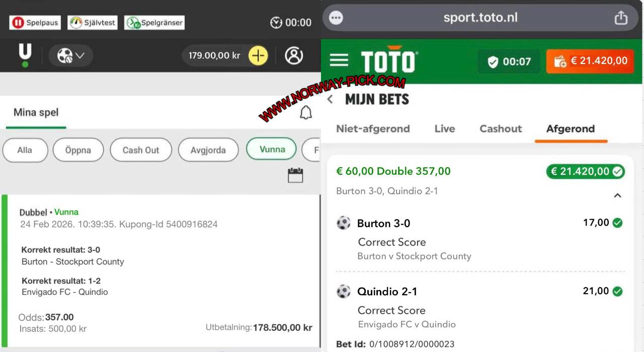Screen dimensions: 644x352
Task: Switch to the Cashout tab
Action: (x=501, y=129)
